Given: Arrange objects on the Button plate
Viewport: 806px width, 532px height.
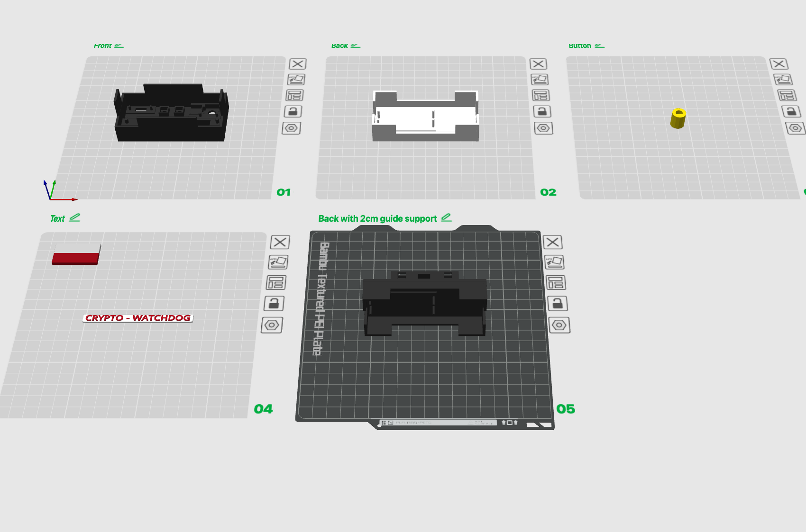Looking at the screenshot, I should pos(787,95).
